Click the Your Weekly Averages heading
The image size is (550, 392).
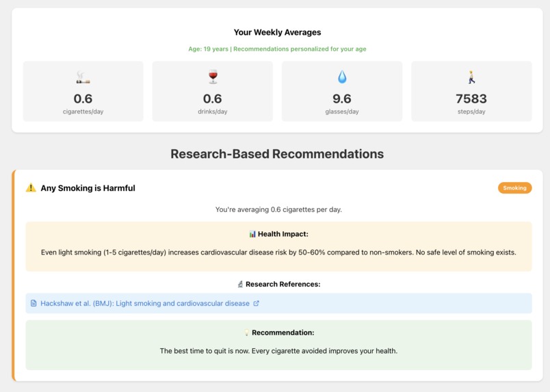tap(278, 32)
